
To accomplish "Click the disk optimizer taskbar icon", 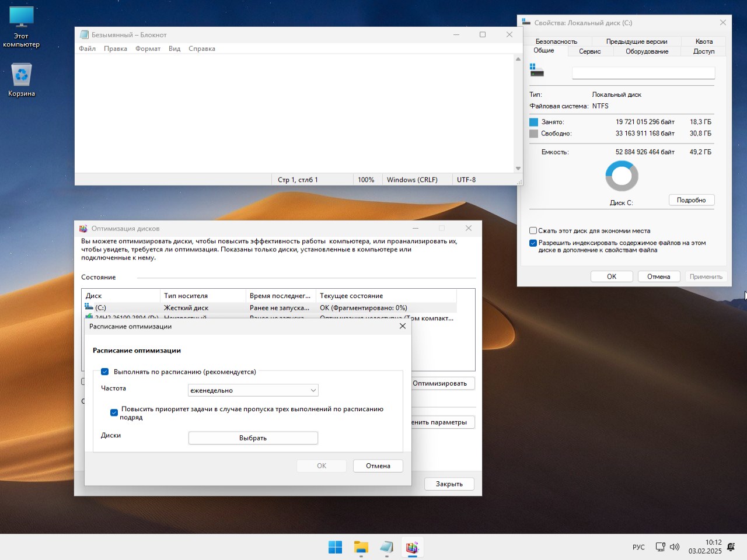I will 412,547.
